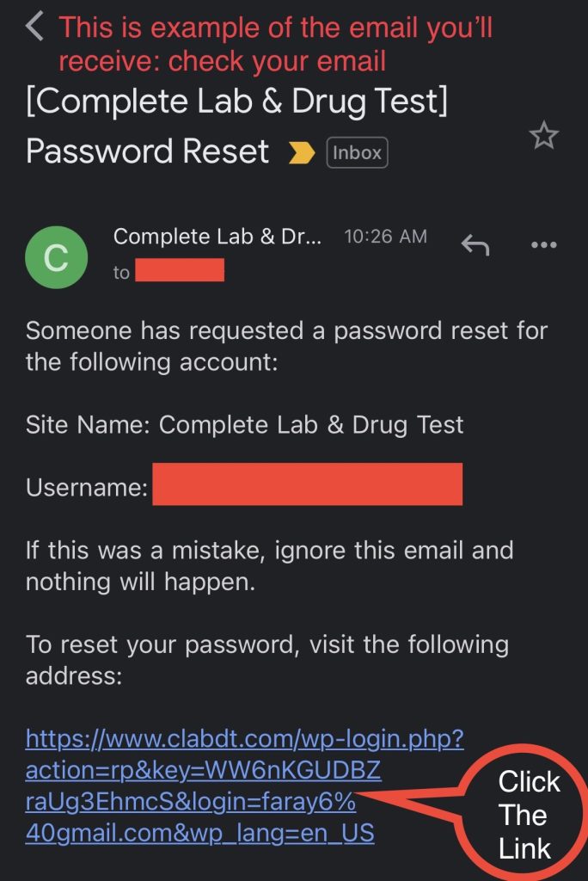Screen dimensions: 588x881
Task: Tap the red "This is example" caption text
Action: (275, 43)
